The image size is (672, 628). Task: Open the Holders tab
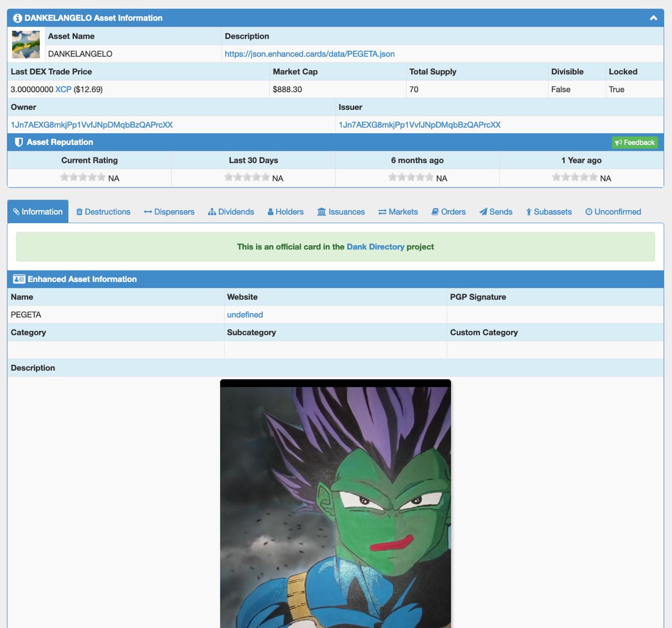click(x=286, y=212)
